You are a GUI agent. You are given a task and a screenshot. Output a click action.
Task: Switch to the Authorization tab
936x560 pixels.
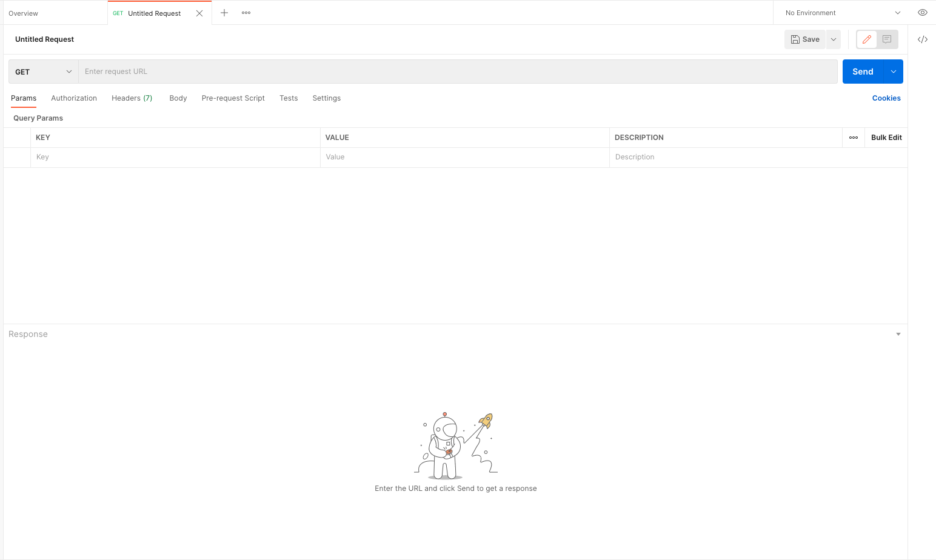(74, 98)
